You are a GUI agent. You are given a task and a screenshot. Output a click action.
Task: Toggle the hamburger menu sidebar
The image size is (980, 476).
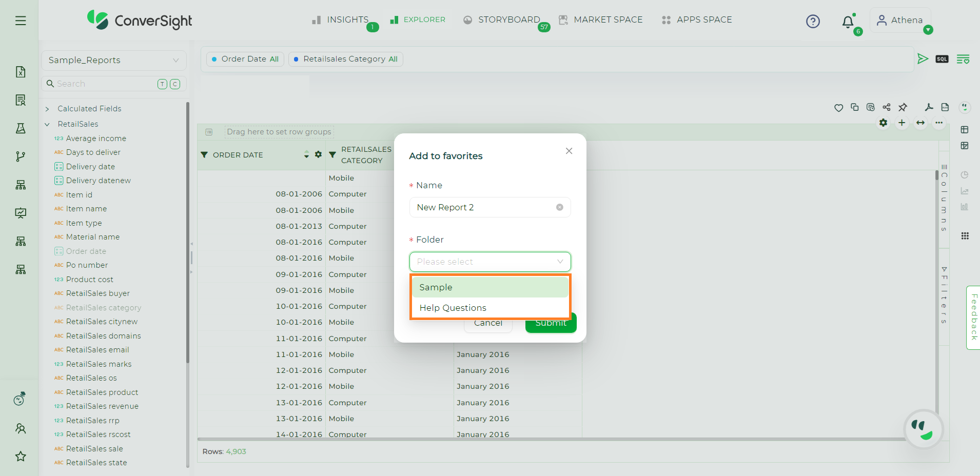[x=21, y=21]
